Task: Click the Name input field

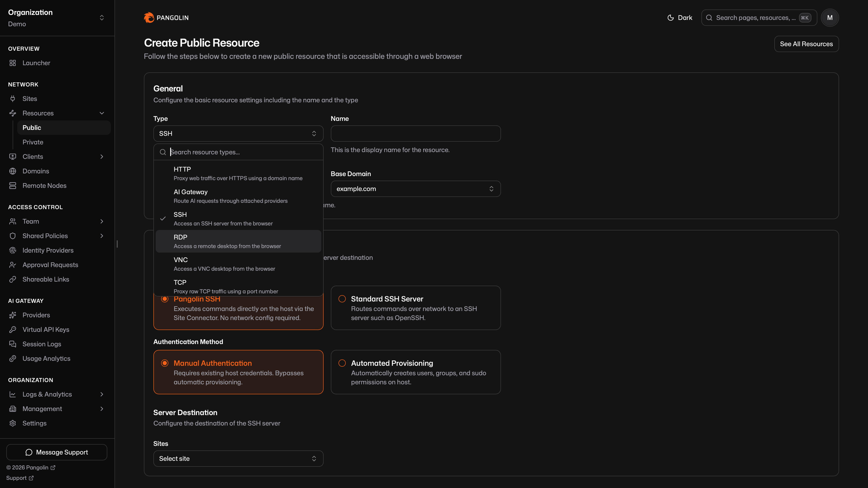Action: click(x=415, y=134)
